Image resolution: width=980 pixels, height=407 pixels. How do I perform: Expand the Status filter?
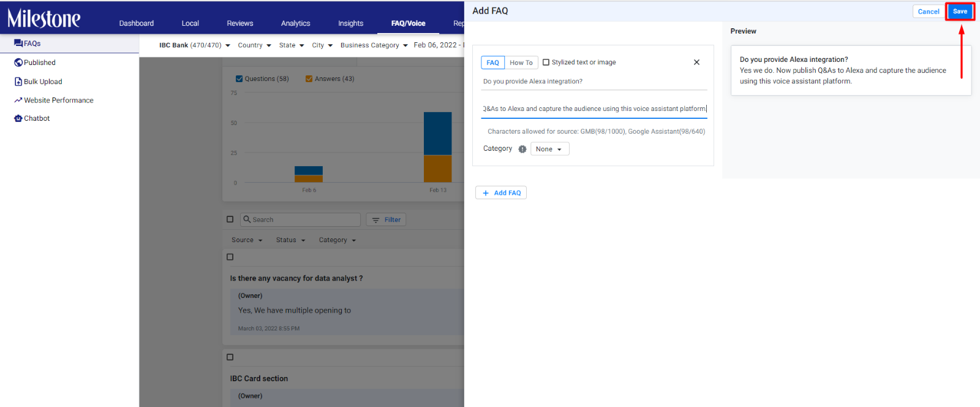click(x=290, y=240)
